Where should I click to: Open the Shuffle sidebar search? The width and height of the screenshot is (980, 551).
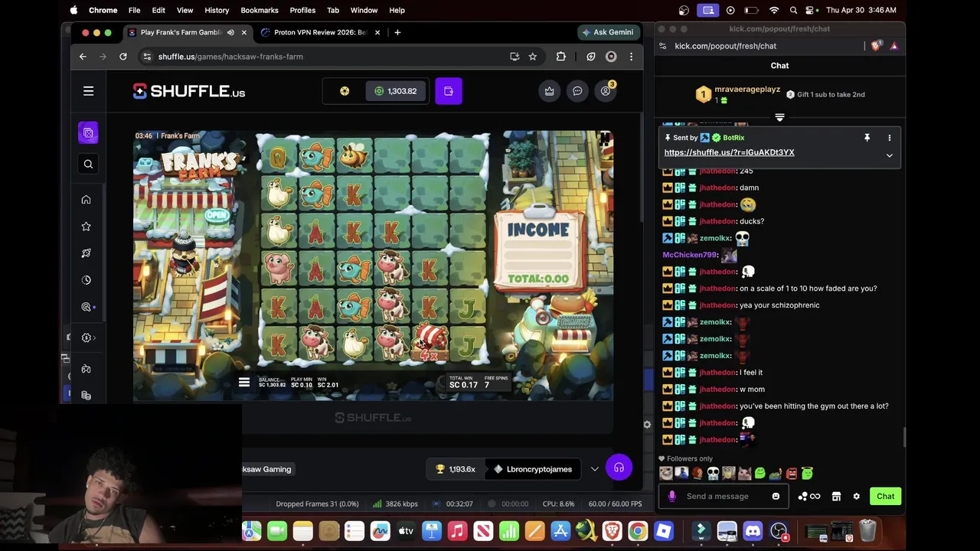88,164
